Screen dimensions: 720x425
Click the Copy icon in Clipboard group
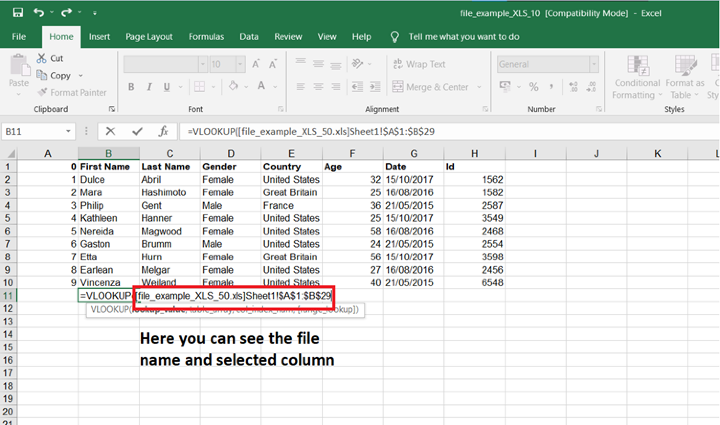[x=42, y=76]
